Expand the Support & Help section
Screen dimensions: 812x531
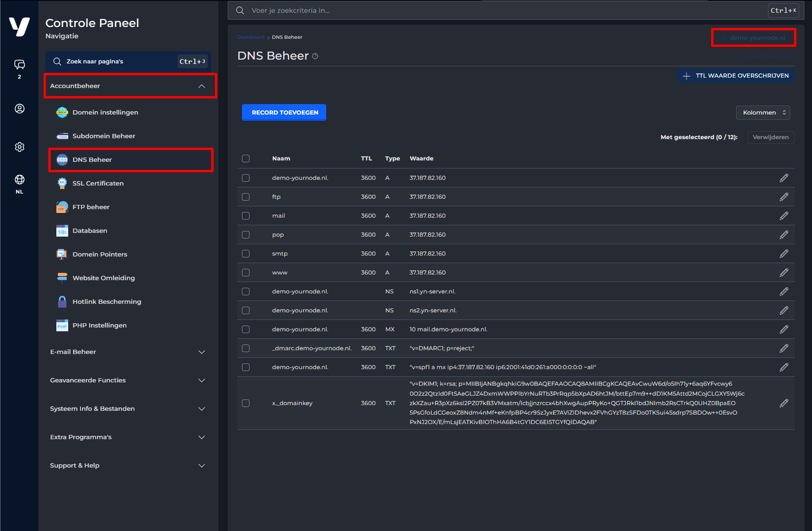click(128, 466)
